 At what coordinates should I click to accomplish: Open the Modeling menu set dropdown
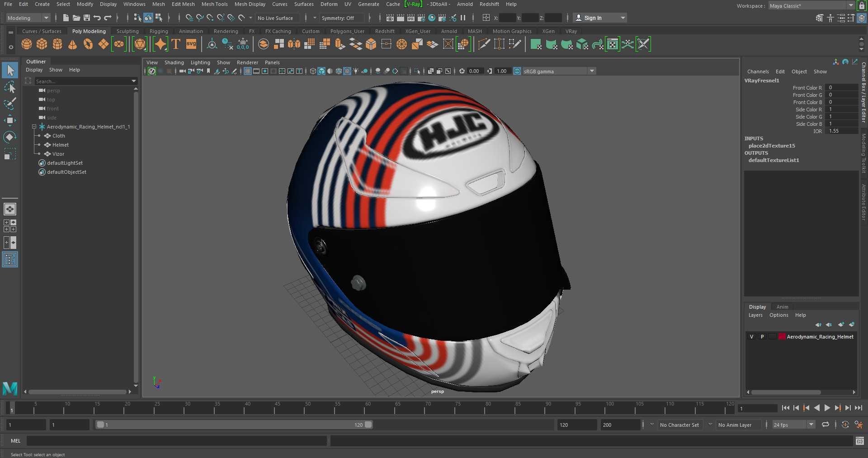[28, 18]
